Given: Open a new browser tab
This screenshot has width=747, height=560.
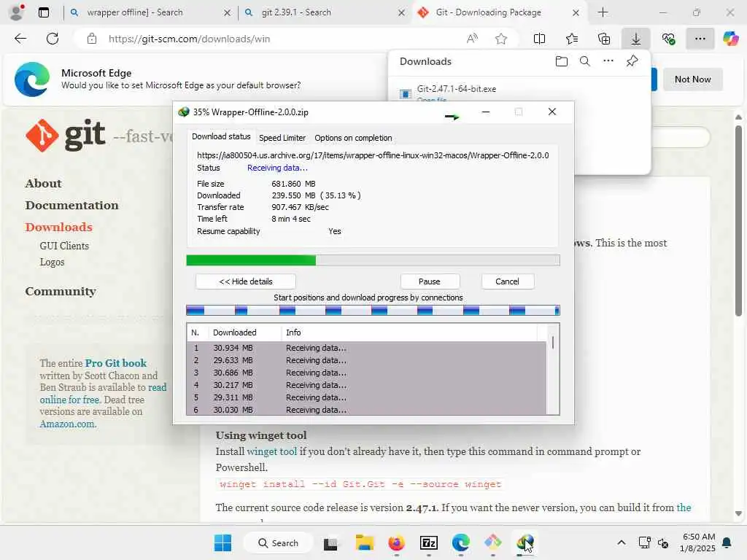Looking at the screenshot, I should pyautogui.click(x=603, y=12).
